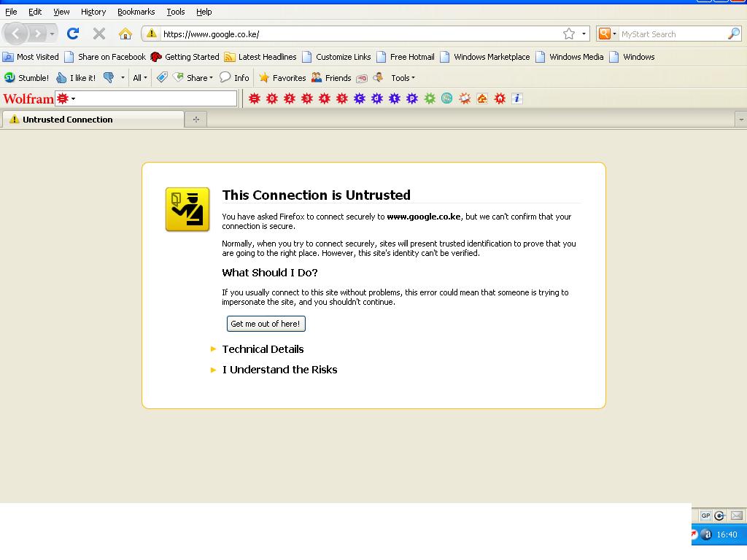Click the red Wolfram icon labeled 3
Viewport: 747px width, 560px height.
tap(307, 98)
